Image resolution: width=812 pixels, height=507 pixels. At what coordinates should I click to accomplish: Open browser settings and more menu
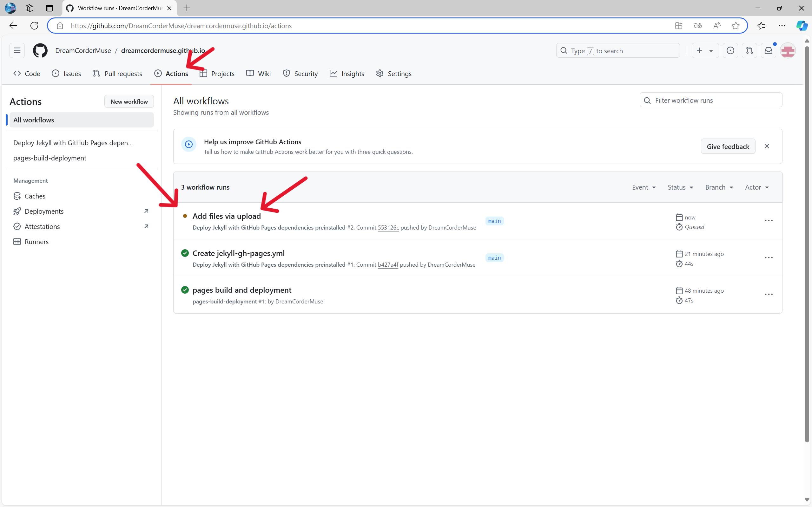[x=782, y=26]
